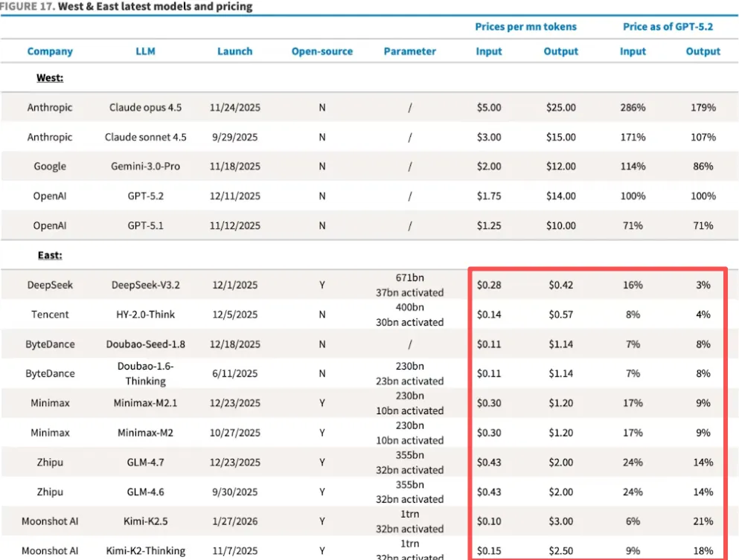Click the 'Claude opus 4.5' cell
739x560 pixels.
[145, 107]
